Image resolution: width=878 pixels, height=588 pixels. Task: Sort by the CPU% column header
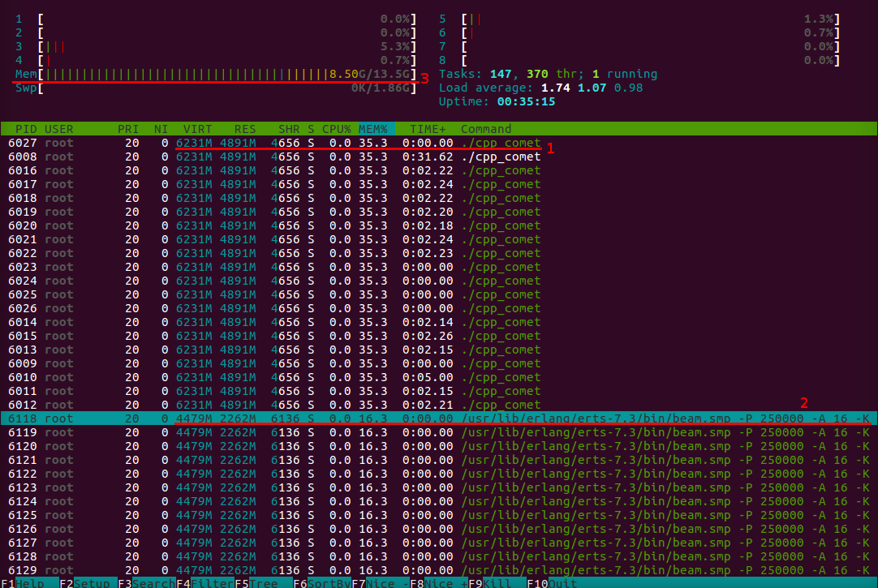pos(336,129)
